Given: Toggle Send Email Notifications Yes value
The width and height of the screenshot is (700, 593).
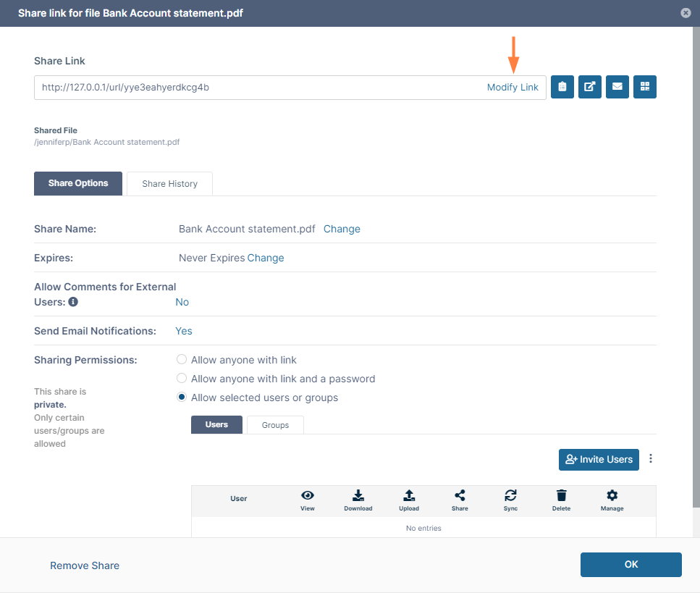Looking at the screenshot, I should click(x=184, y=331).
